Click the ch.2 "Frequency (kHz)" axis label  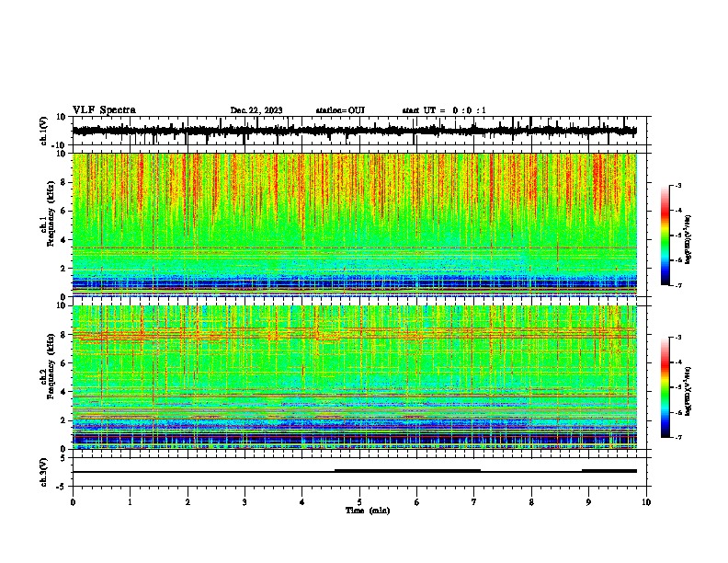coord(50,366)
